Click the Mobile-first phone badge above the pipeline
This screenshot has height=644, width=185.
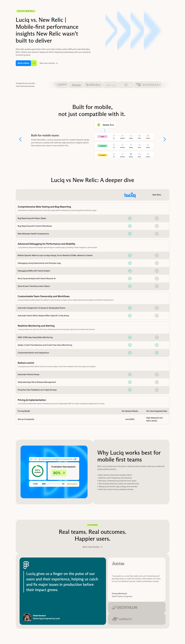click(106, 125)
